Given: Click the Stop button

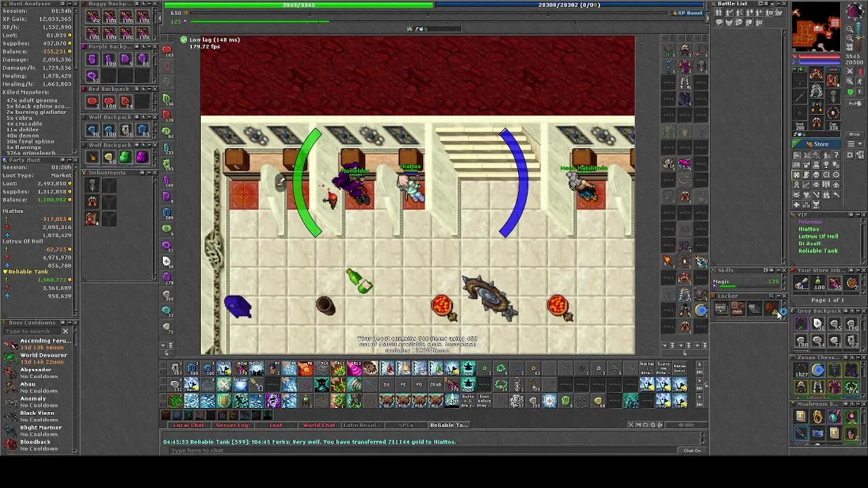Looking at the screenshot, I should pyautogui.click(x=854, y=134).
